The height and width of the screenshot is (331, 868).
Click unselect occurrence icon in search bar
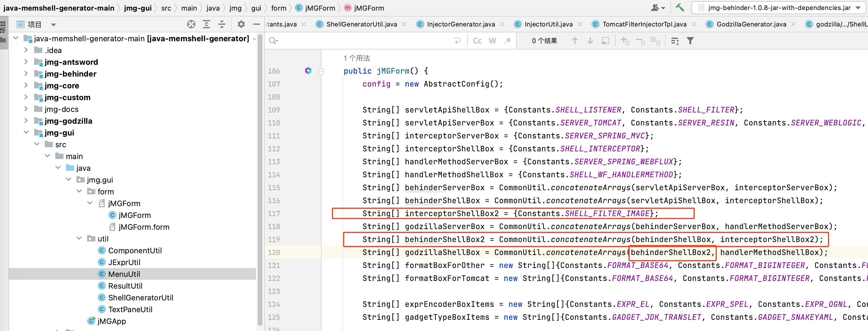[640, 41]
